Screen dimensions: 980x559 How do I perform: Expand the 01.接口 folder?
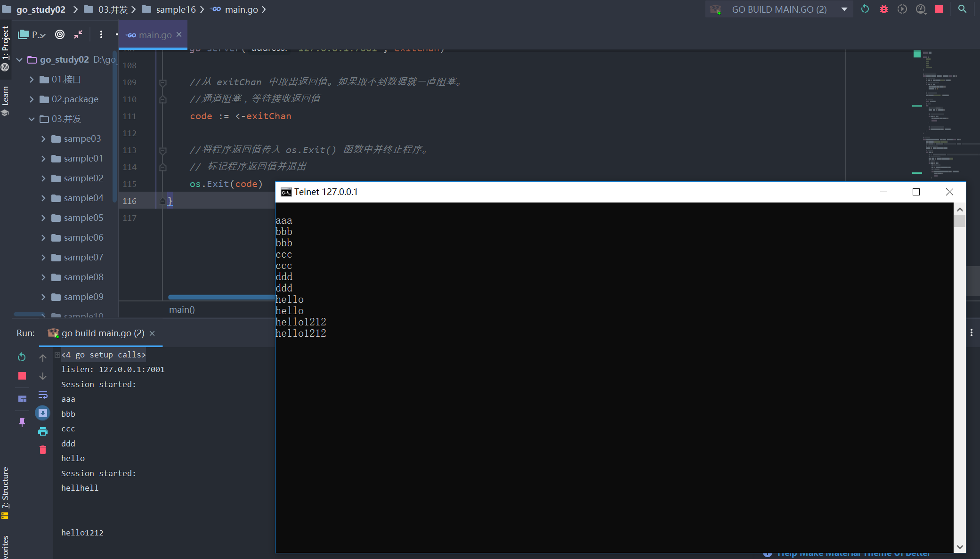coord(32,80)
